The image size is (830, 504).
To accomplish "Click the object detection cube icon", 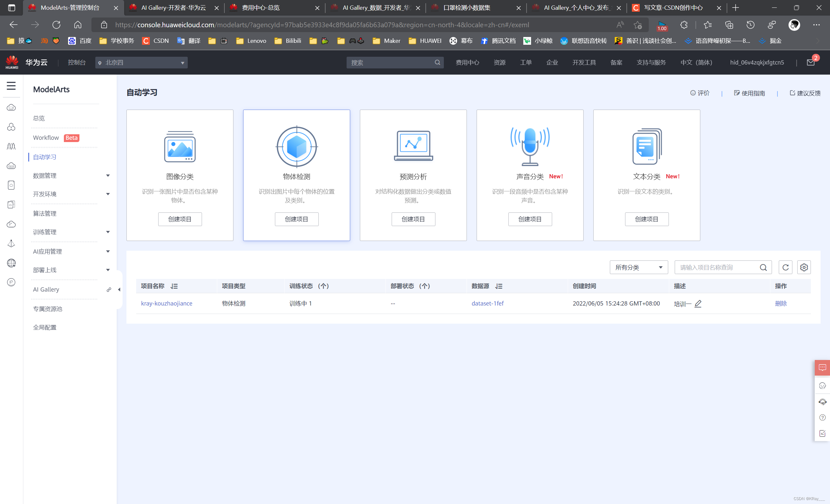I will [x=296, y=147].
